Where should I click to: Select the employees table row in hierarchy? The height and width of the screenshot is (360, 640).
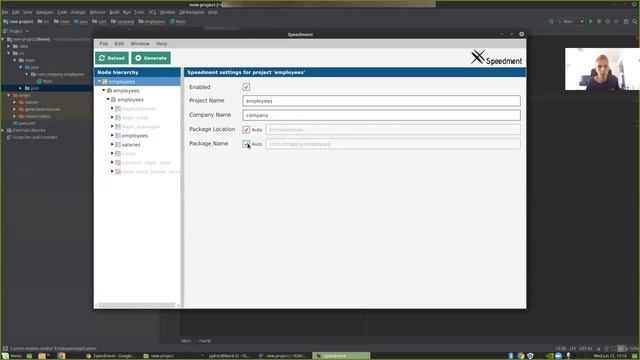point(137,136)
